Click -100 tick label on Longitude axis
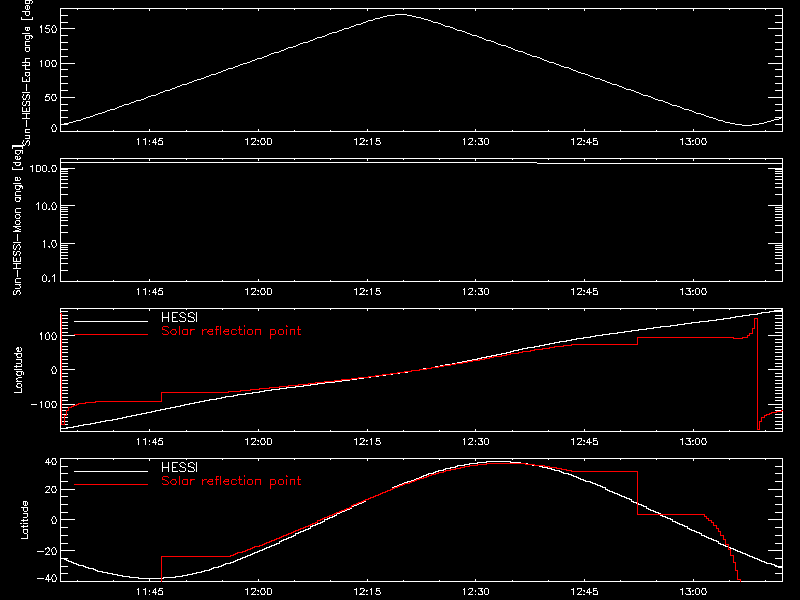 pyautogui.click(x=44, y=404)
